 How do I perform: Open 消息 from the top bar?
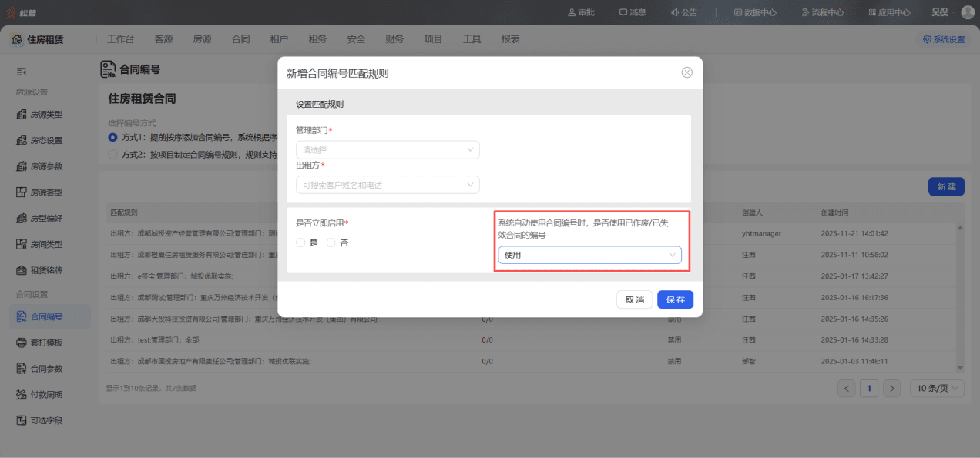point(633,12)
